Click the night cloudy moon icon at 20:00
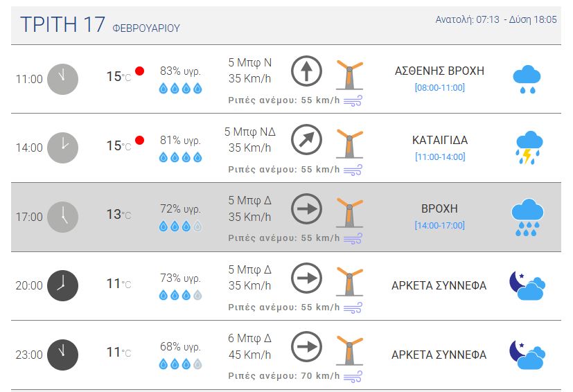Screen dimensions: 573x392 [527, 285]
